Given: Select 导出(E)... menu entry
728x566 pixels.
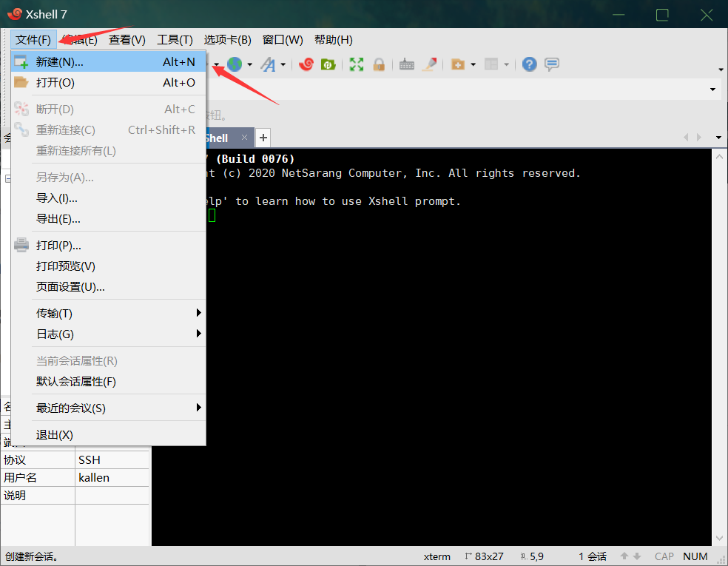Looking at the screenshot, I should click(x=109, y=219).
